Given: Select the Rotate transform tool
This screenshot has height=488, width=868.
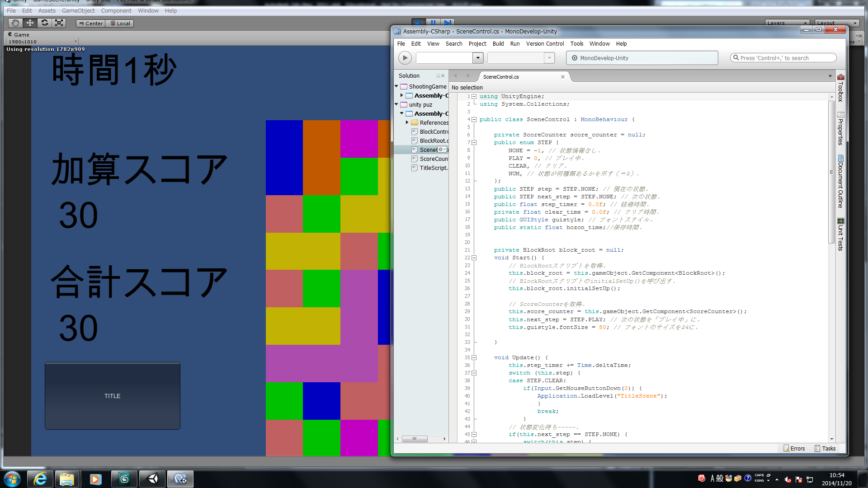Looking at the screenshot, I should tap(44, 23).
